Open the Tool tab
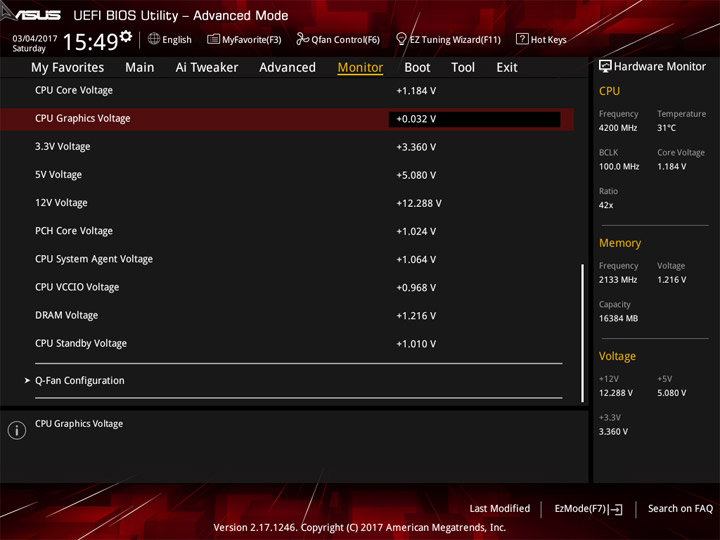 (x=463, y=68)
